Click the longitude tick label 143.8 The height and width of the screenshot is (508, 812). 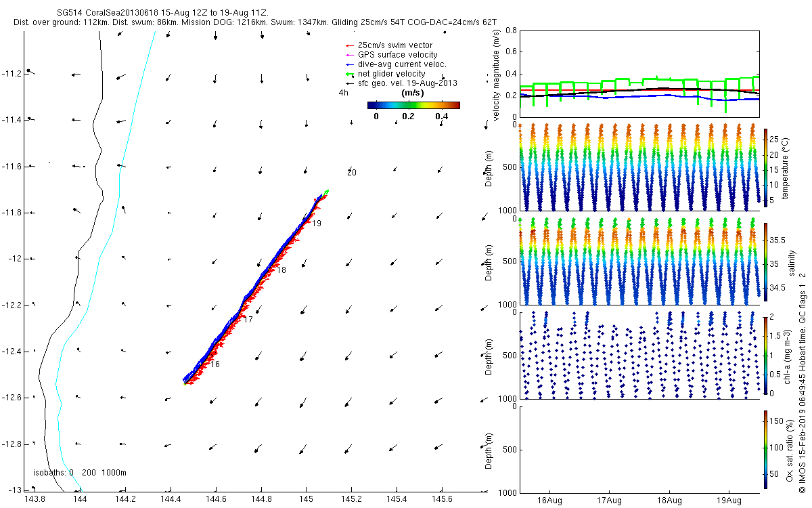[x=35, y=499]
